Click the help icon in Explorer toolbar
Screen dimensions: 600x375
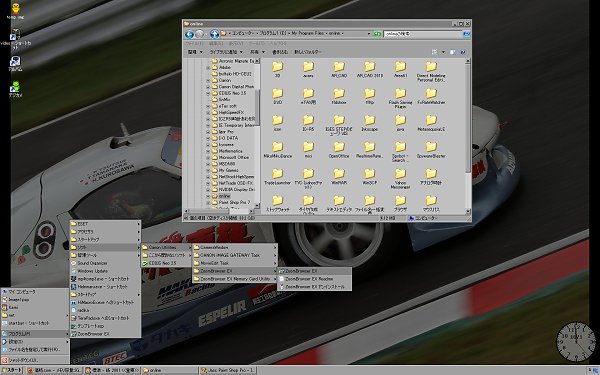click(x=463, y=52)
